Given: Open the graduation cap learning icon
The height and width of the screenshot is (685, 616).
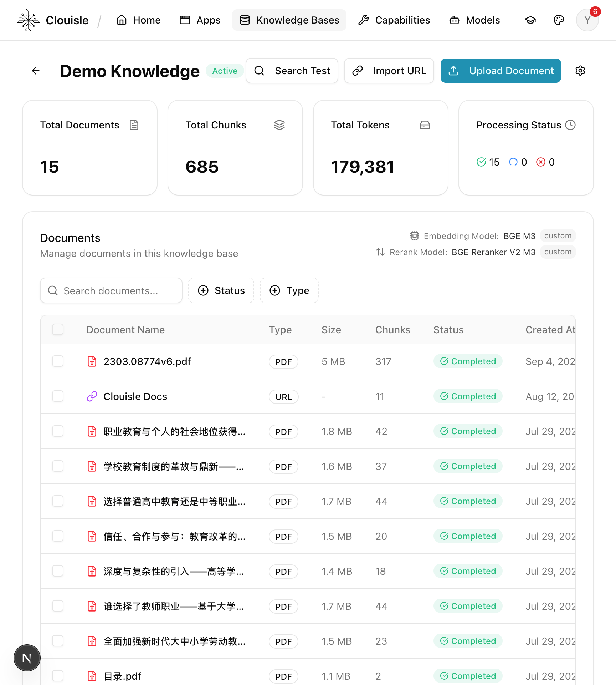Looking at the screenshot, I should [x=530, y=20].
